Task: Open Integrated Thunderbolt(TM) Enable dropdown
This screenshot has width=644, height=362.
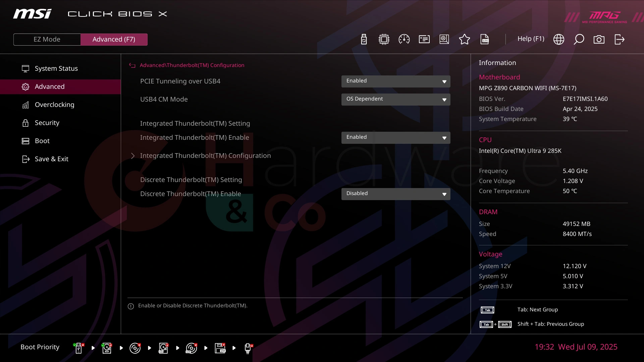Action: (396, 137)
